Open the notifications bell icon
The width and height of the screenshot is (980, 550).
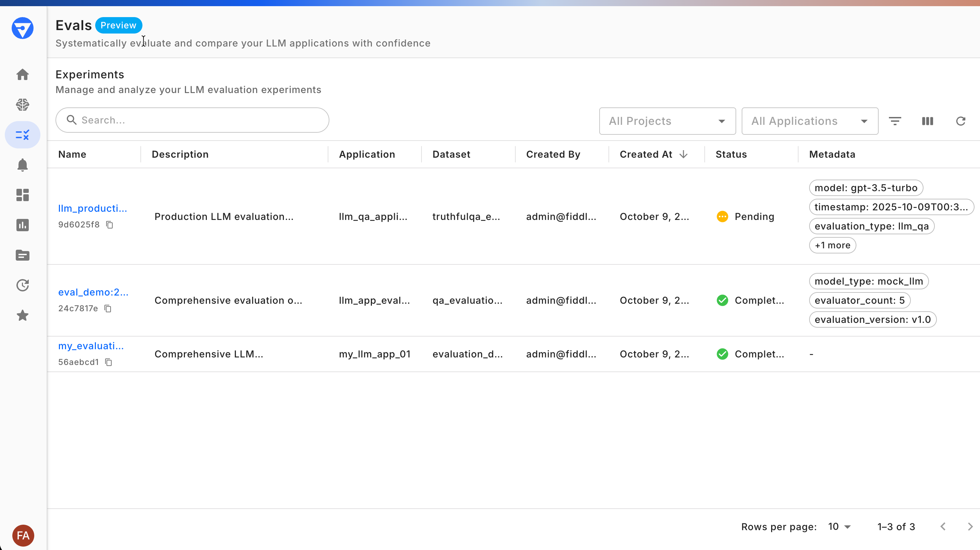(x=23, y=165)
